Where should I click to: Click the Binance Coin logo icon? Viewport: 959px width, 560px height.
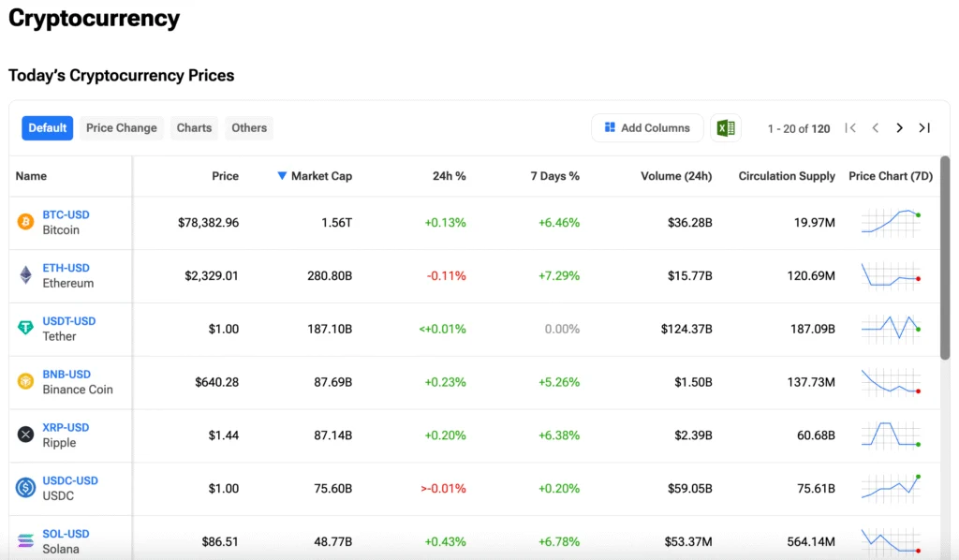[25, 382]
